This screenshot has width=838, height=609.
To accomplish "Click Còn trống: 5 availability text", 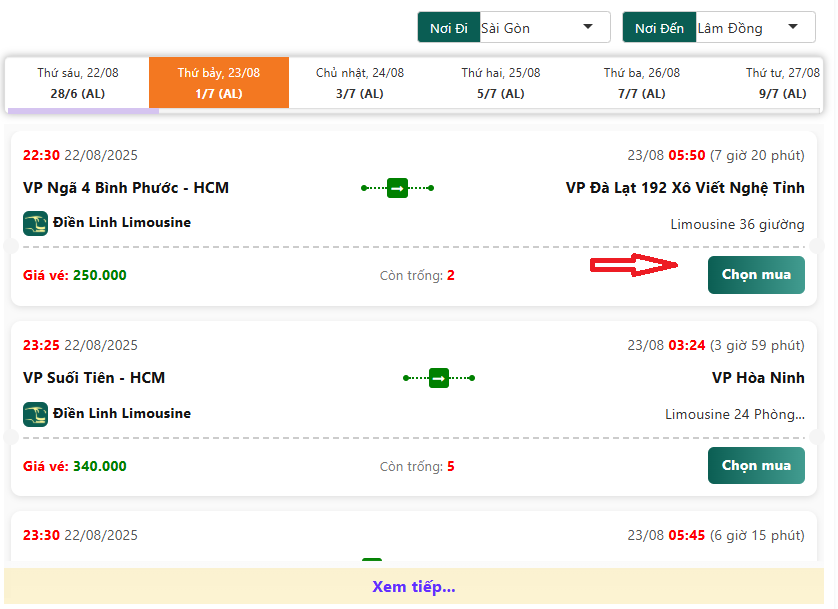I will click(x=417, y=466).
